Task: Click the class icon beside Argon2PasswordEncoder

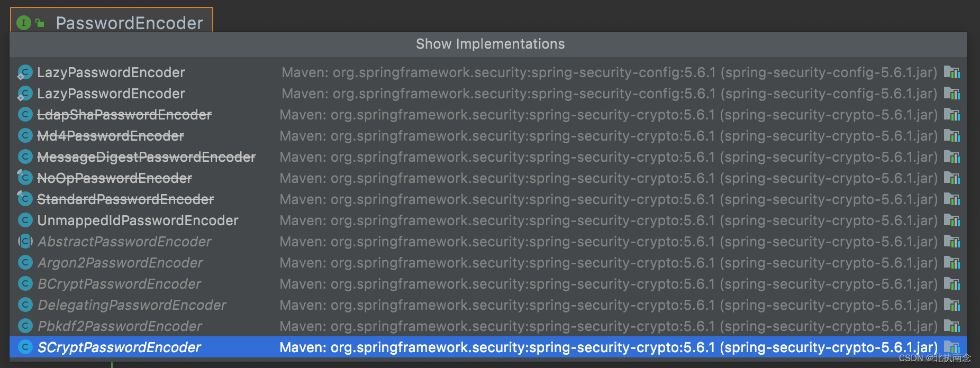Action: tap(25, 262)
